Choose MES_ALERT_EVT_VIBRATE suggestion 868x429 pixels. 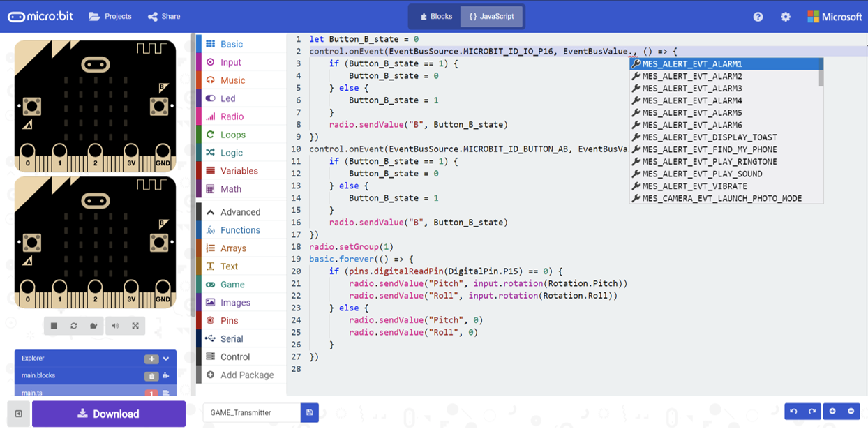724,186
